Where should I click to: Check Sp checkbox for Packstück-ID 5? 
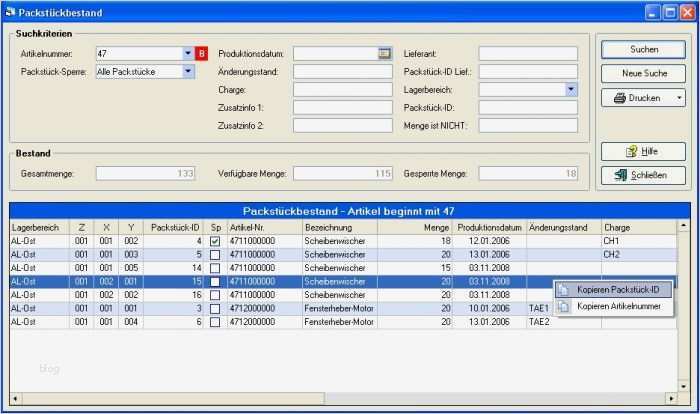(215, 255)
